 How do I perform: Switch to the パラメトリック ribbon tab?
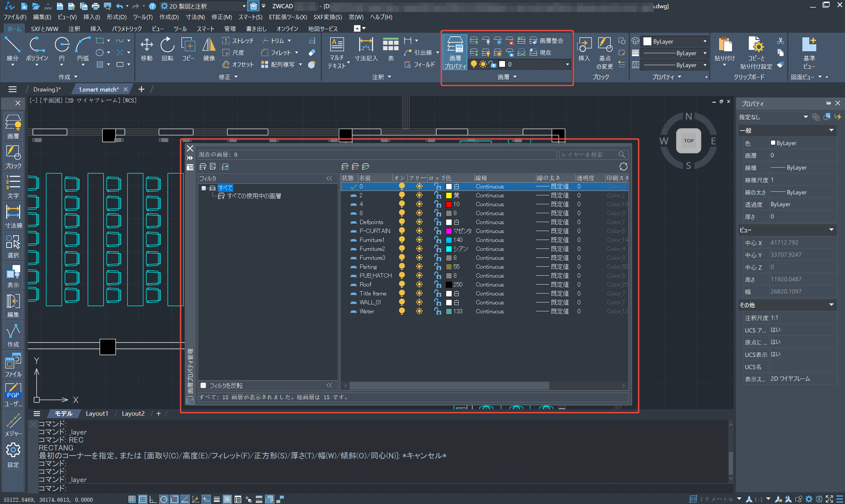(x=127, y=29)
